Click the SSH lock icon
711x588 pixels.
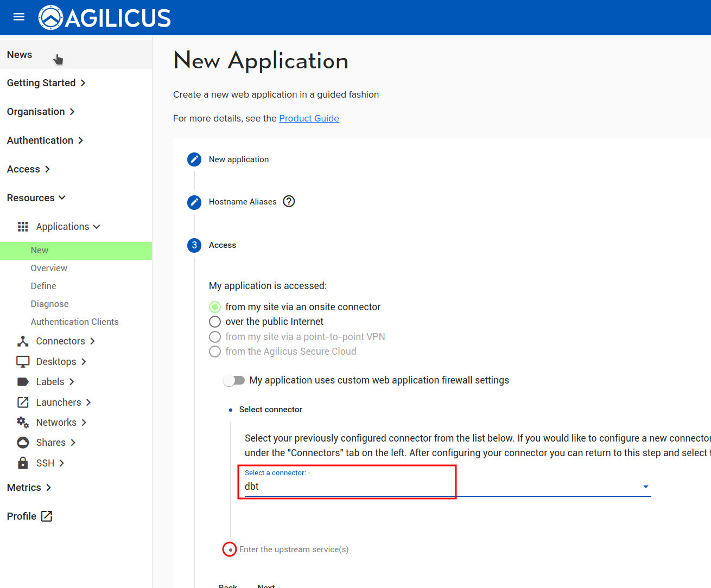tap(23, 463)
